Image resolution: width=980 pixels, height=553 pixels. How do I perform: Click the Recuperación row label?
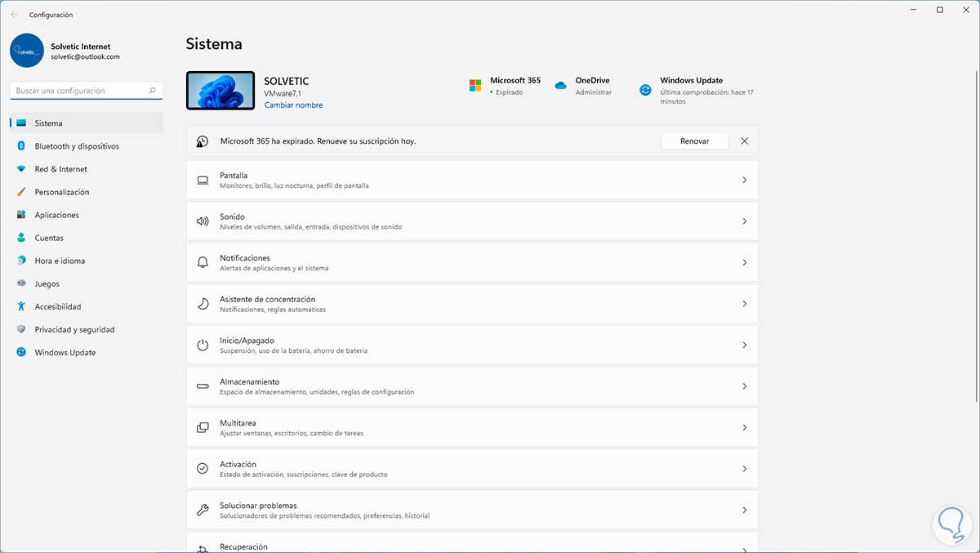tap(243, 547)
